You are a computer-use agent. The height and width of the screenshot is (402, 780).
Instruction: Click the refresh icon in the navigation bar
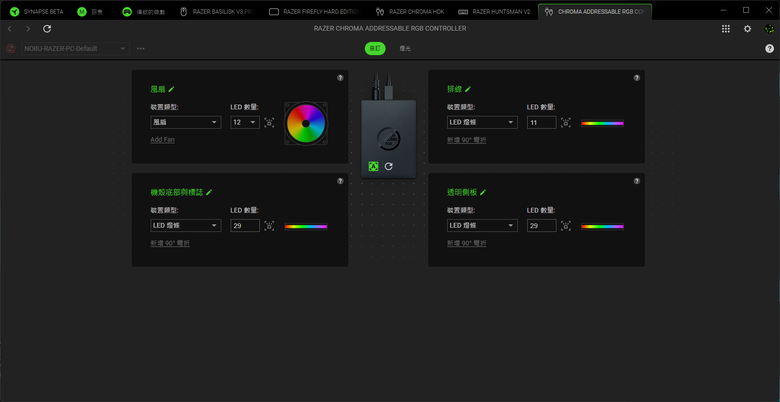click(47, 29)
